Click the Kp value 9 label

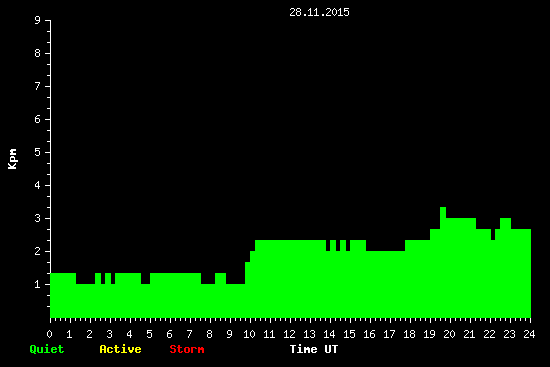click(x=38, y=20)
